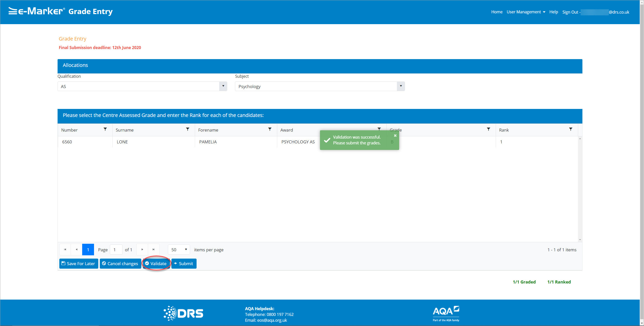644x326 pixels.
Task: Go to the first page arrow
Action: pyautogui.click(x=65, y=250)
